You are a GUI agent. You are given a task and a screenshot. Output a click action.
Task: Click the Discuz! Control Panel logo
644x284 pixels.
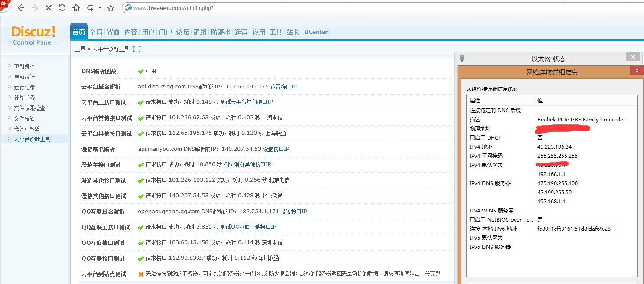pos(33,36)
